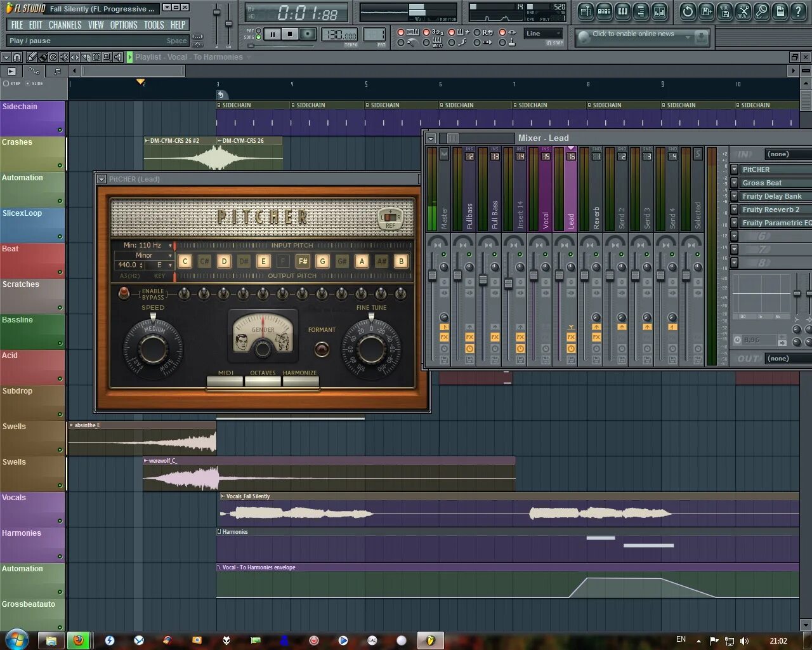This screenshot has width=812, height=650.
Task: Open the Line snap dropdown
Action: pos(544,34)
